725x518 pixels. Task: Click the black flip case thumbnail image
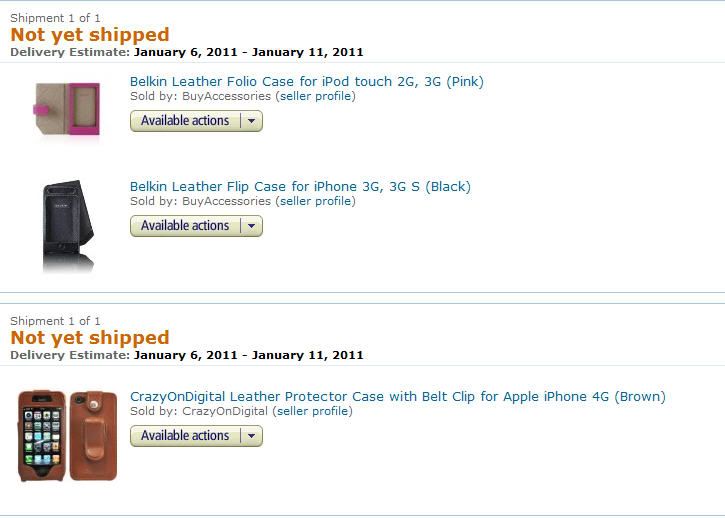click(x=68, y=226)
